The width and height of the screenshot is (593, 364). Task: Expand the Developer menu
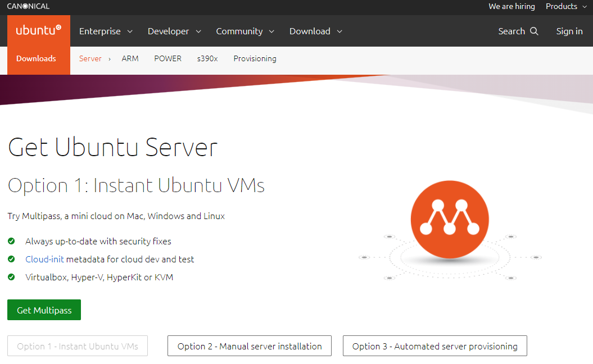coord(174,31)
